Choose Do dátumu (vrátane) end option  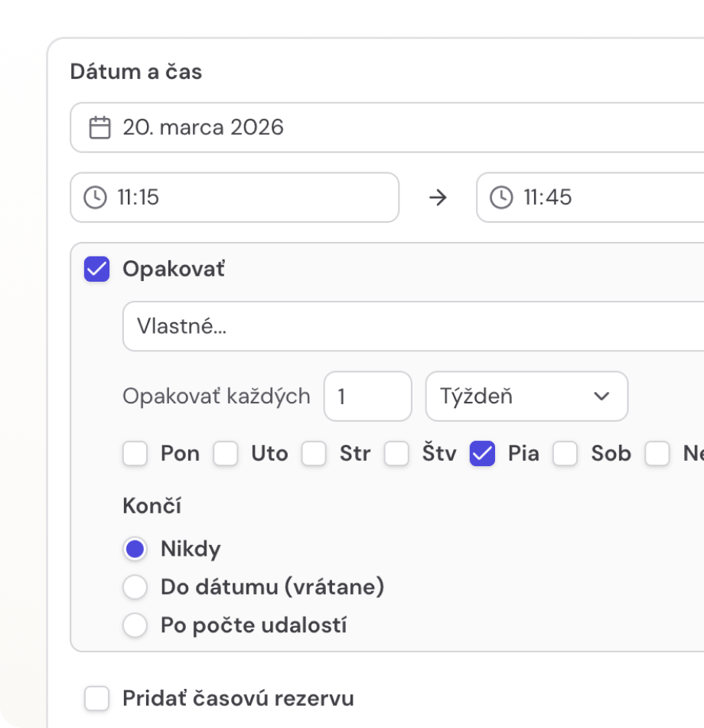(135, 587)
